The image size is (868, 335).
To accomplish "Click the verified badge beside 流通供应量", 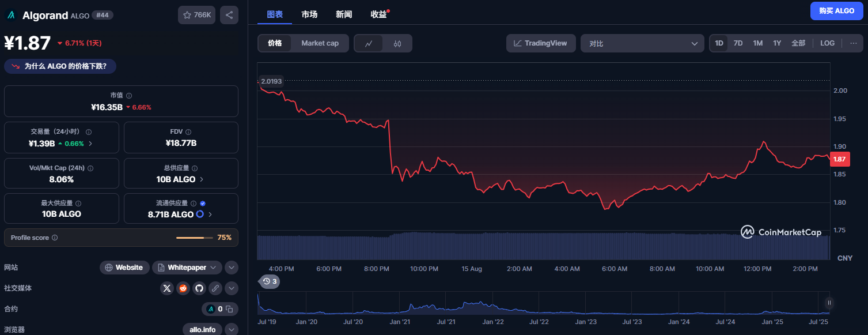I will (203, 204).
